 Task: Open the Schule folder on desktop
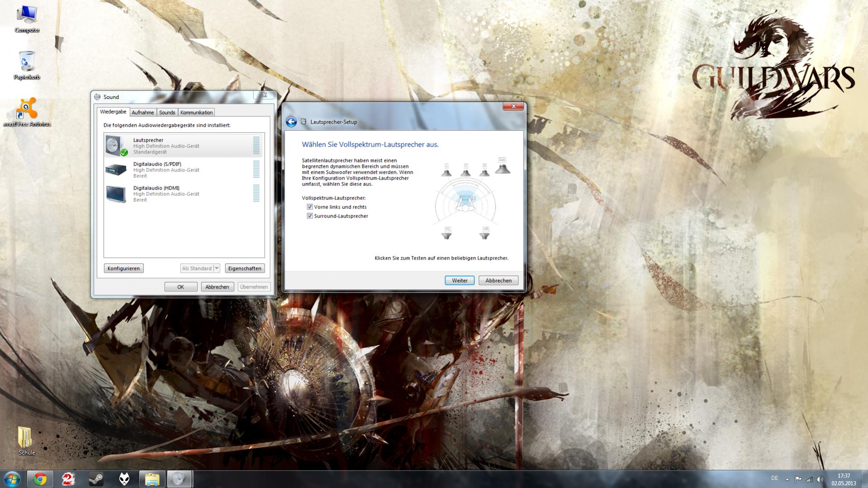pyautogui.click(x=26, y=441)
